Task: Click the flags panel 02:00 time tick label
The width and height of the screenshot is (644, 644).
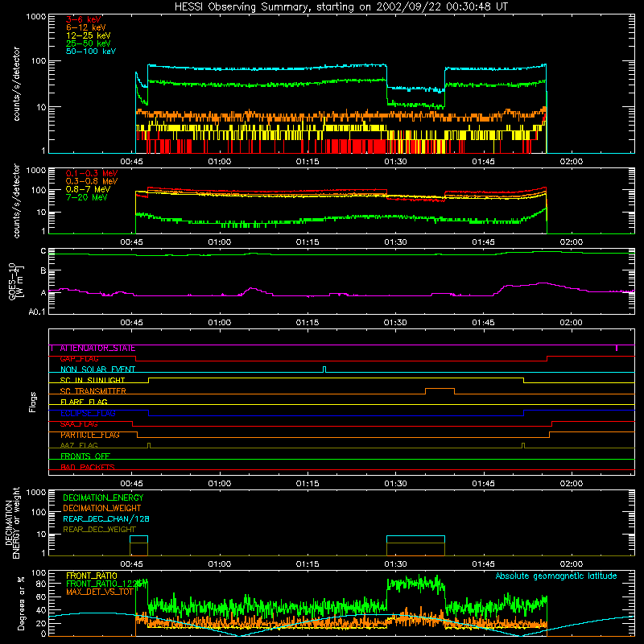Action: pyautogui.click(x=572, y=484)
